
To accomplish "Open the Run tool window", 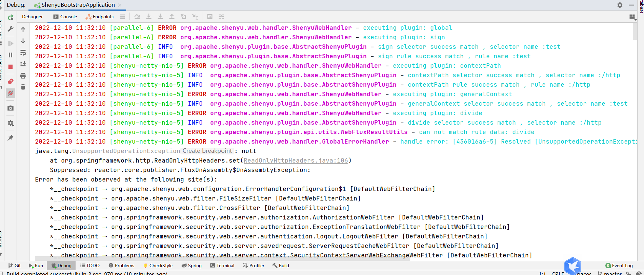I will click(36, 266).
